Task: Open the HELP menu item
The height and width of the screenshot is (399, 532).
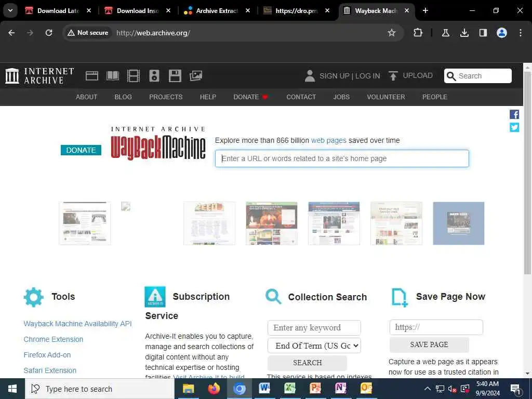Action: point(208,97)
